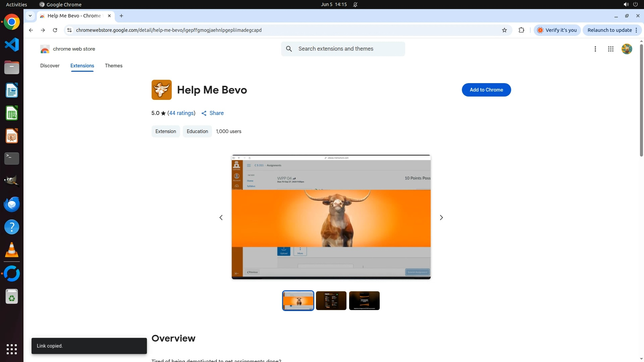
Task: Open Chrome Web Store more options menu
Action: [595, 49]
